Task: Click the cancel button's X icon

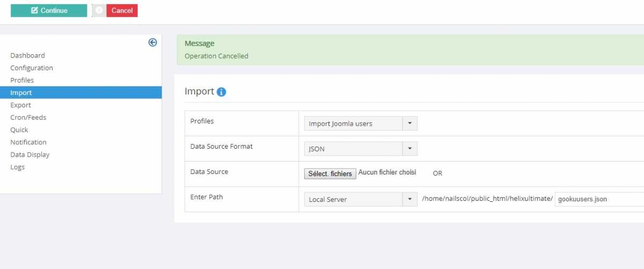Action: click(x=99, y=11)
